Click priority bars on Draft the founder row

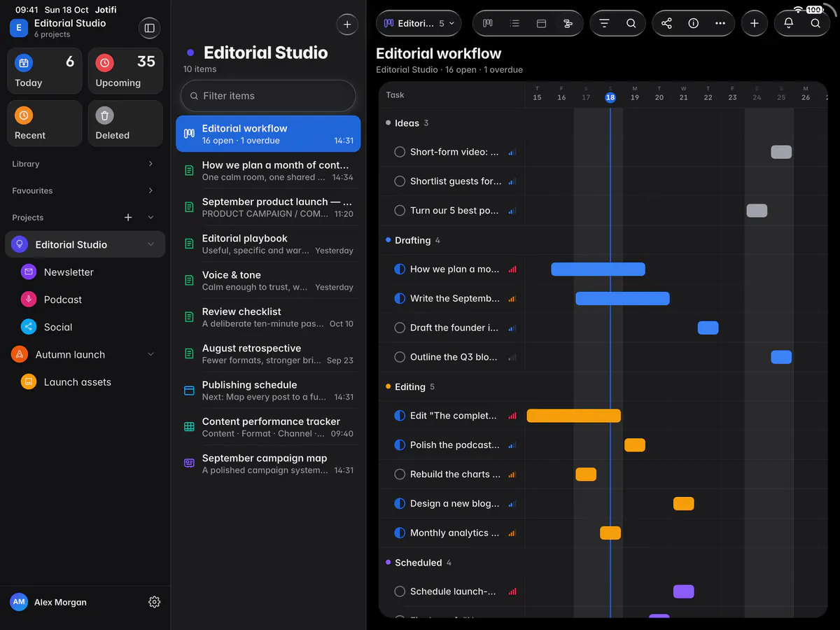coord(512,328)
